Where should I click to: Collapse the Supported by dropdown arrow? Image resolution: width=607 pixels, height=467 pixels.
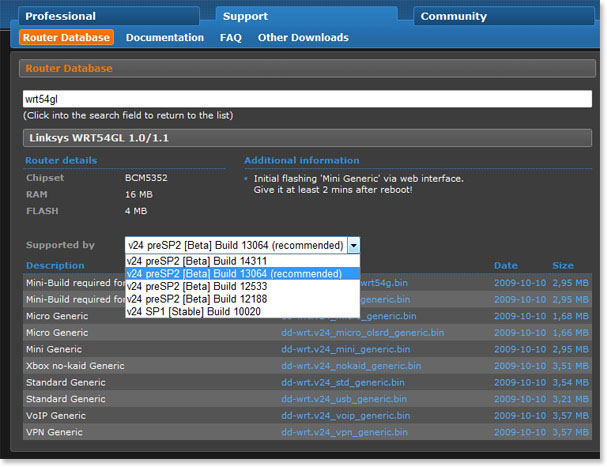pos(353,245)
